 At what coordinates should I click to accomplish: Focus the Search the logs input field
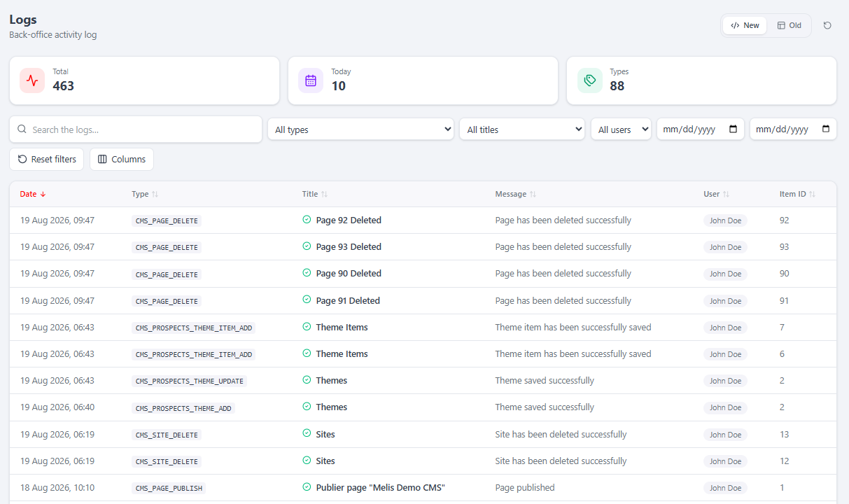pos(136,129)
